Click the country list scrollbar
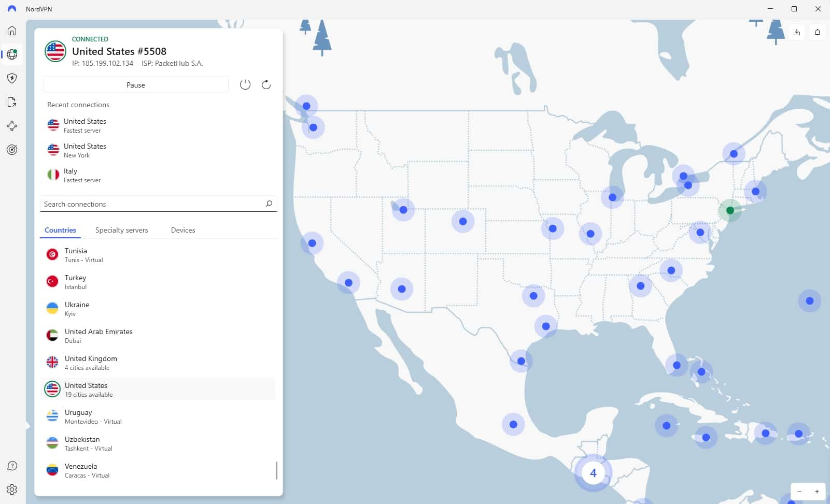Screen dimensions: 830x504 click(x=277, y=470)
